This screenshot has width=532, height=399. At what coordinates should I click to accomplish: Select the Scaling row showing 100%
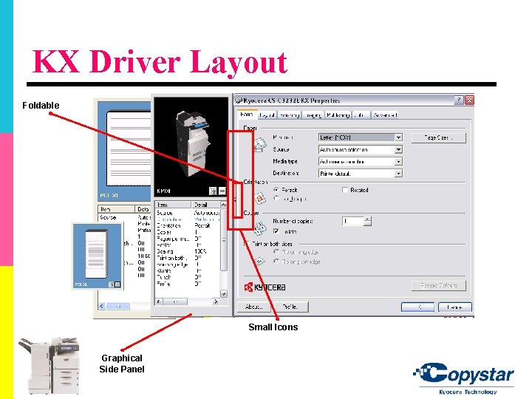(x=188, y=251)
